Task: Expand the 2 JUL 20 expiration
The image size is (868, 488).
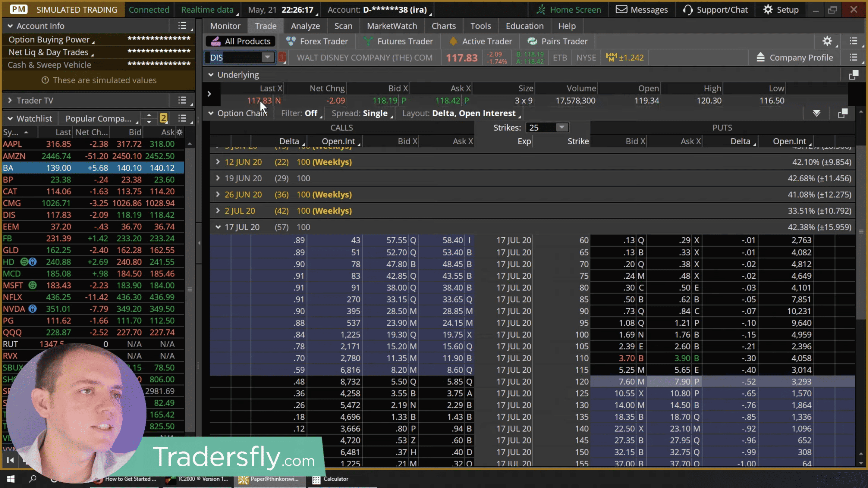Action: tap(218, 211)
